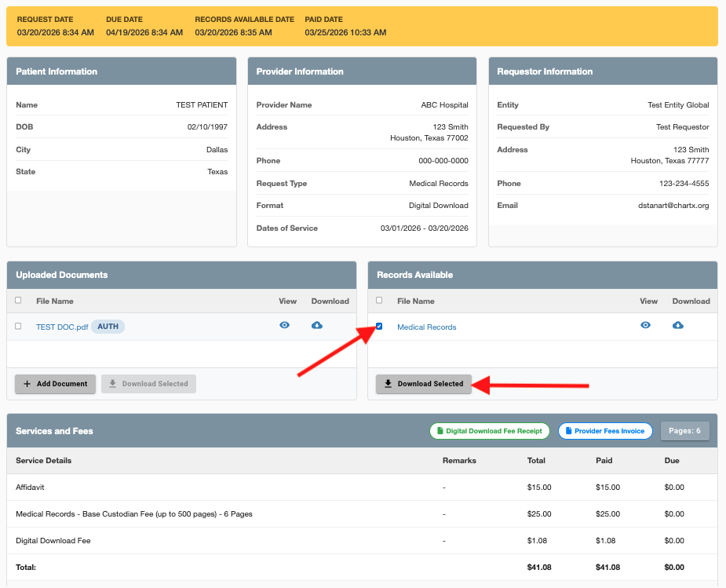The width and height of the screenshot is (726, 588).
Task: Click the bold $41.08 value under Total
Action: (539, 567)
